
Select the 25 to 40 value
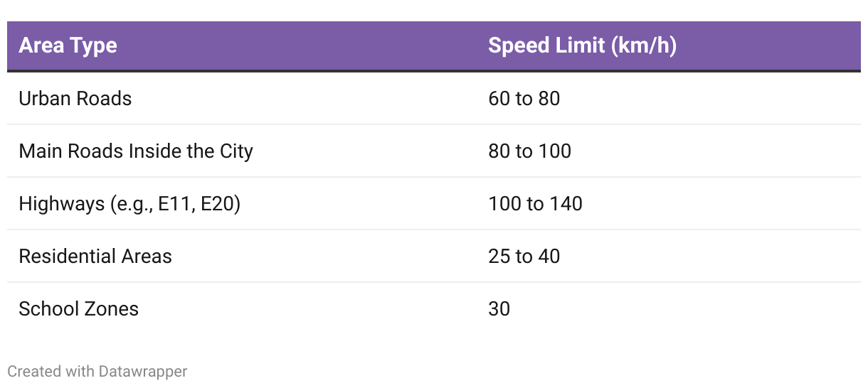click(x=524, y=256)
